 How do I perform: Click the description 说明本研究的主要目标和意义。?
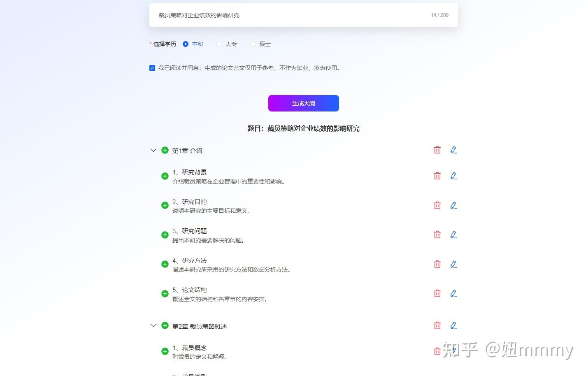[211, 211]
